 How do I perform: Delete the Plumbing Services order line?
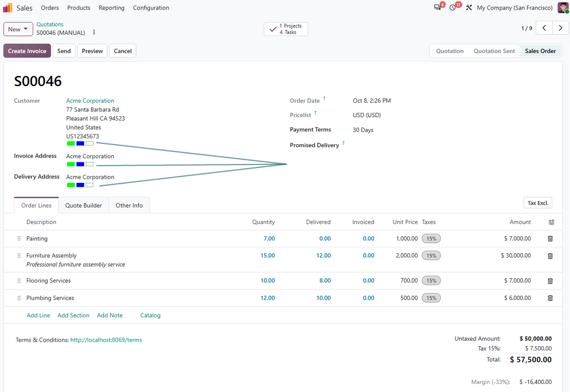(550, 298)
